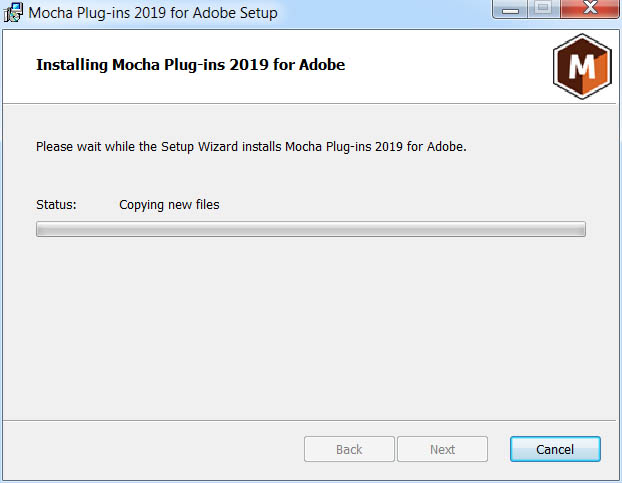
Task: Click the disabled Back button
Action: tap(349, 449)
